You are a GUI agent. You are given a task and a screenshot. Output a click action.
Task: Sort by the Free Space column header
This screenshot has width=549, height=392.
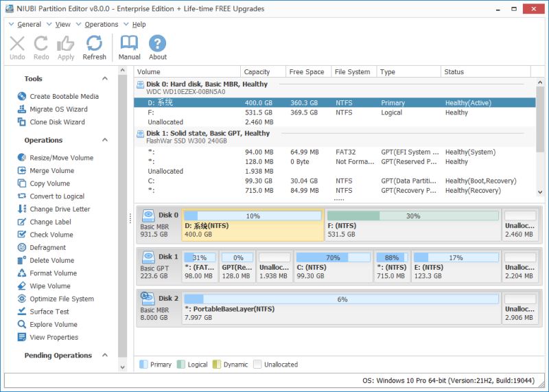pyautogui.click(x=308, y=71)
